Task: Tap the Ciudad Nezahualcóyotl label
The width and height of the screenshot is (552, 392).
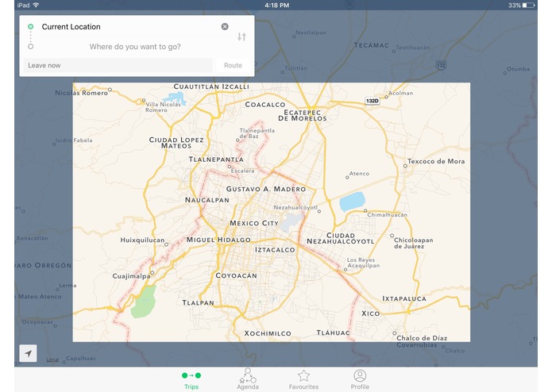Action: (340, 238)
